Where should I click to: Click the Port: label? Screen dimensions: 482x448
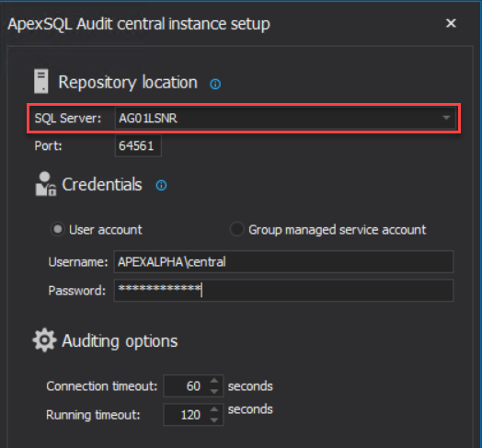tap(48, 145)
